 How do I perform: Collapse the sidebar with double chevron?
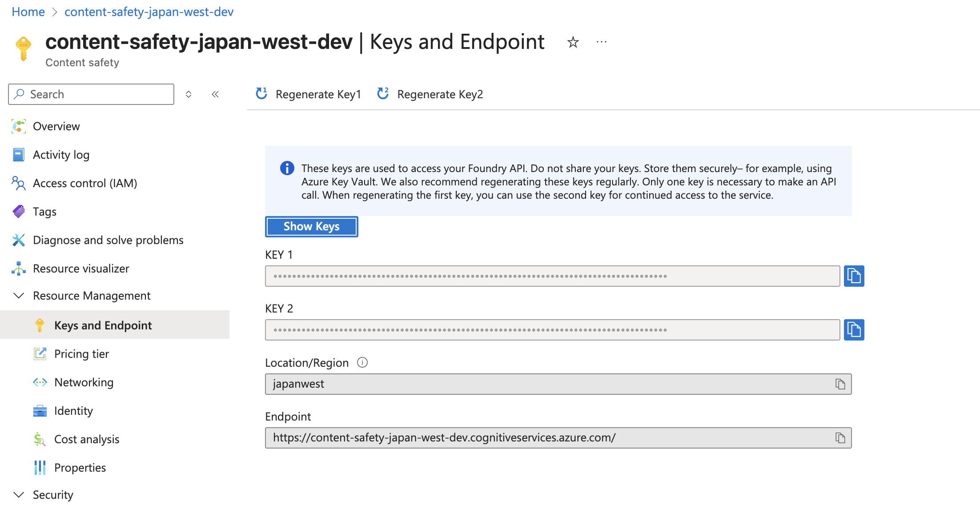coord(215,94)
